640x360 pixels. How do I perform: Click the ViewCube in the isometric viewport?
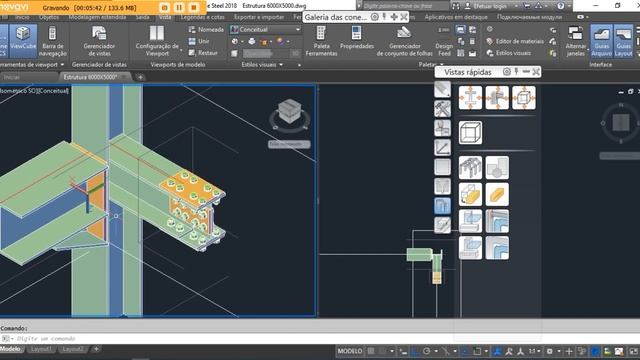coord(289,111)
